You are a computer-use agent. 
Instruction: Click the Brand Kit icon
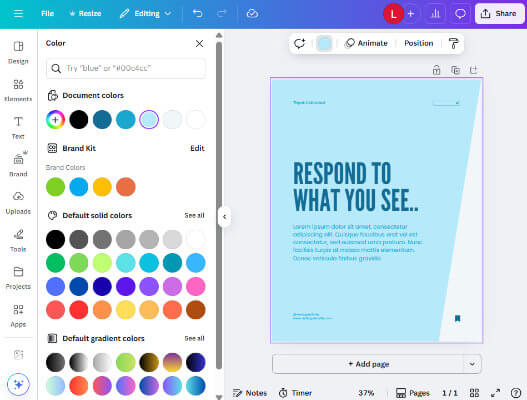tap(52, 148)
